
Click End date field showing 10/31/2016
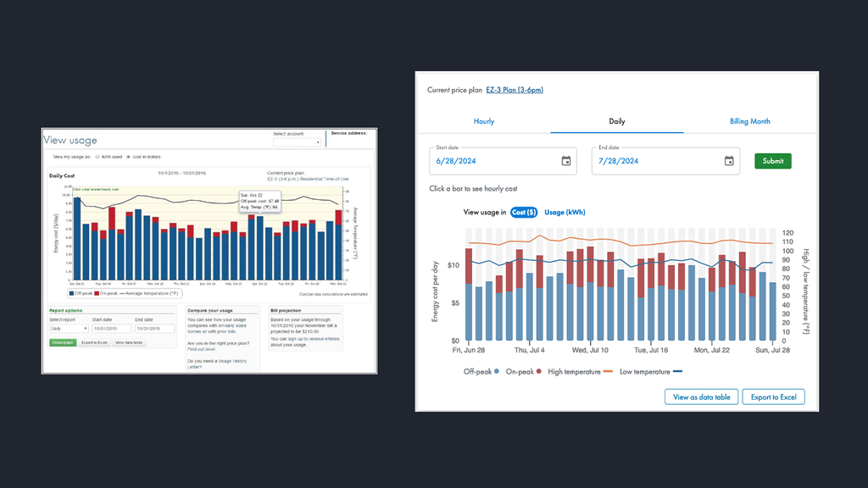point(154,329)
